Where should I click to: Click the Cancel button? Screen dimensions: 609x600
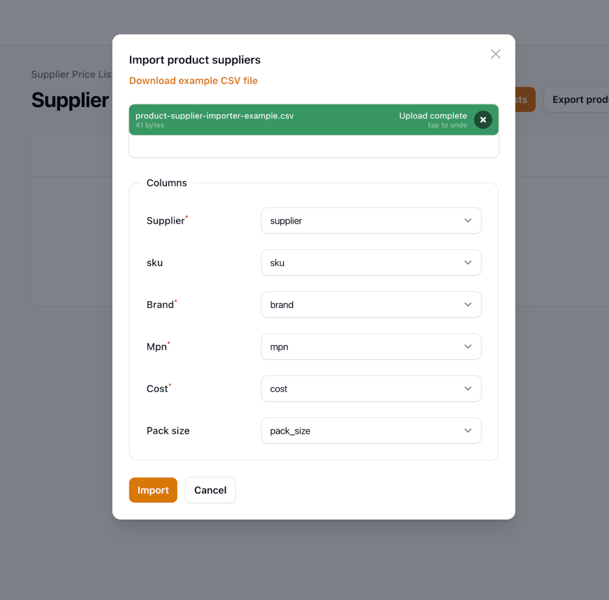pos(210,490)
